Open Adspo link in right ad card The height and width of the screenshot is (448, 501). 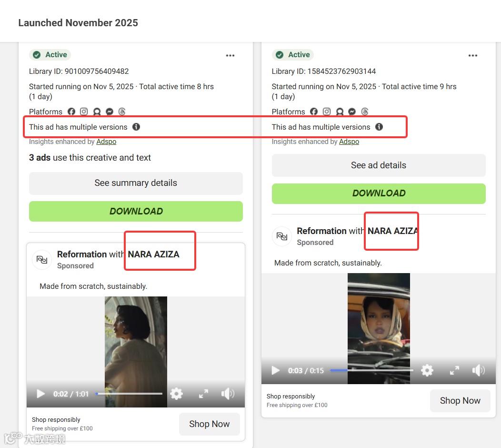349,142
